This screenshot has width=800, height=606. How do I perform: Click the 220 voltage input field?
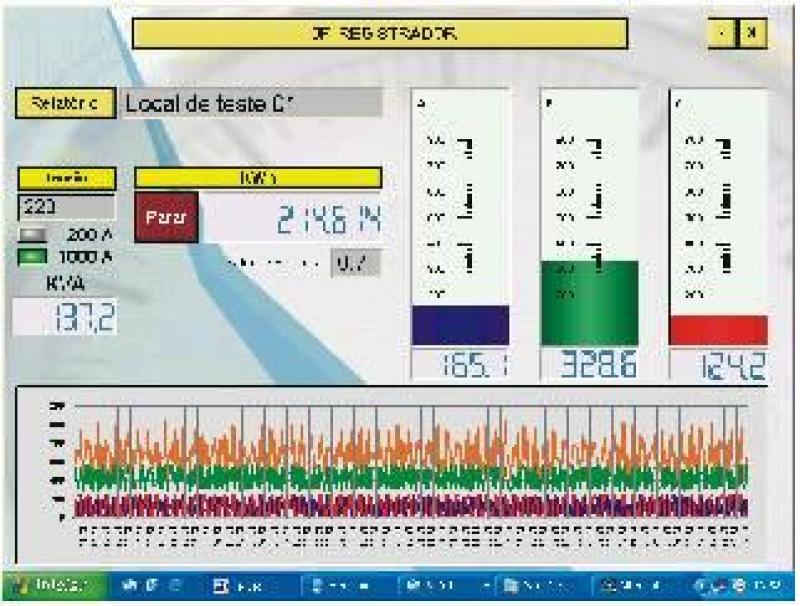coord(66,206)
